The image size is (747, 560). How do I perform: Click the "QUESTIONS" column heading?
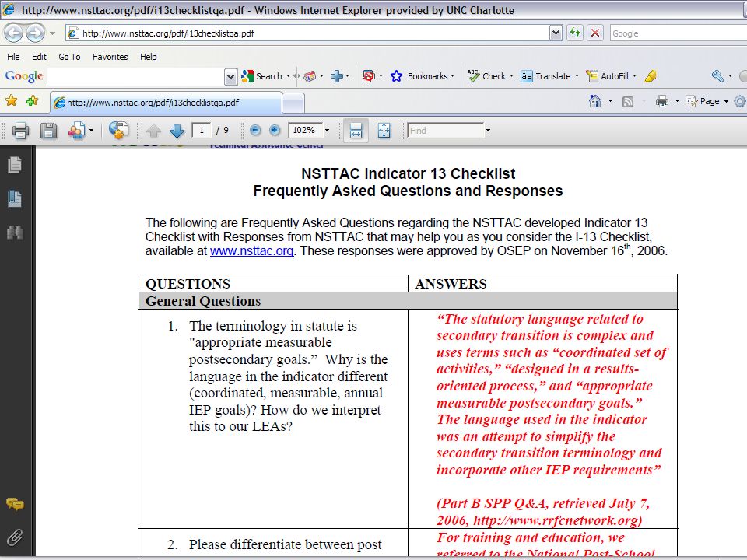[188, 284]
